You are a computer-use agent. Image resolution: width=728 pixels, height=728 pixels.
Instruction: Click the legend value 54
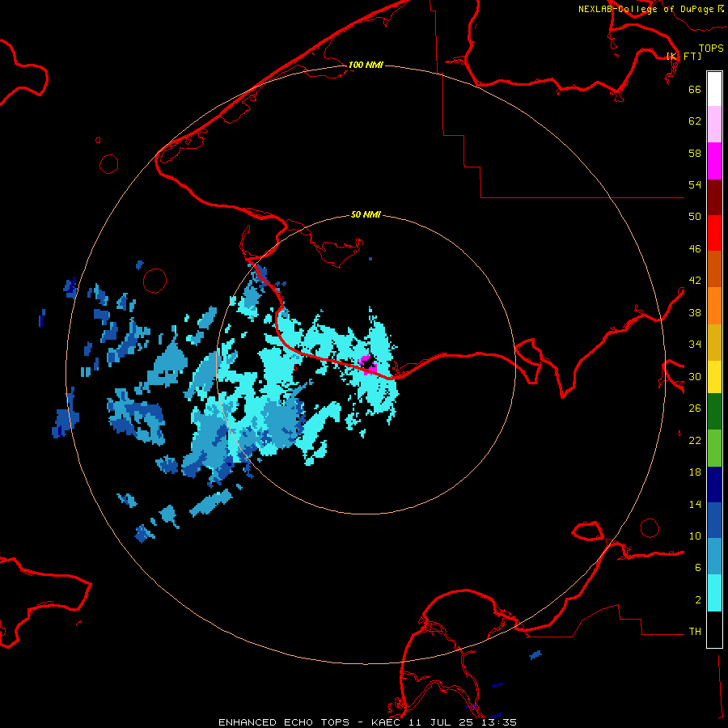tap(695, 184)
